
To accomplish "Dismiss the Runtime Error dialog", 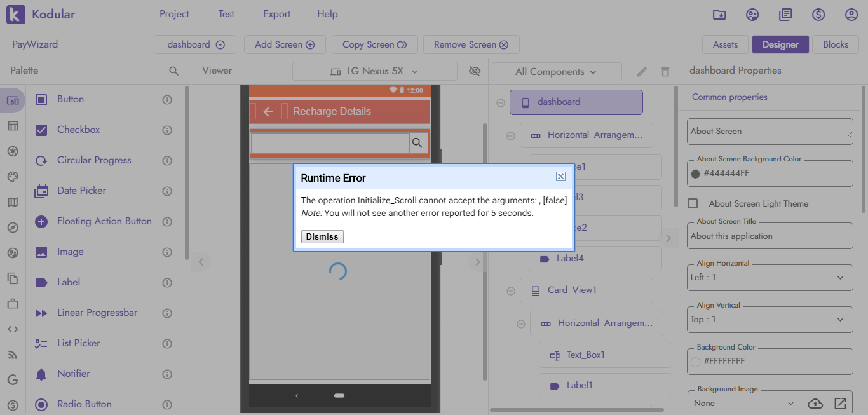I will tap(322, 236).
